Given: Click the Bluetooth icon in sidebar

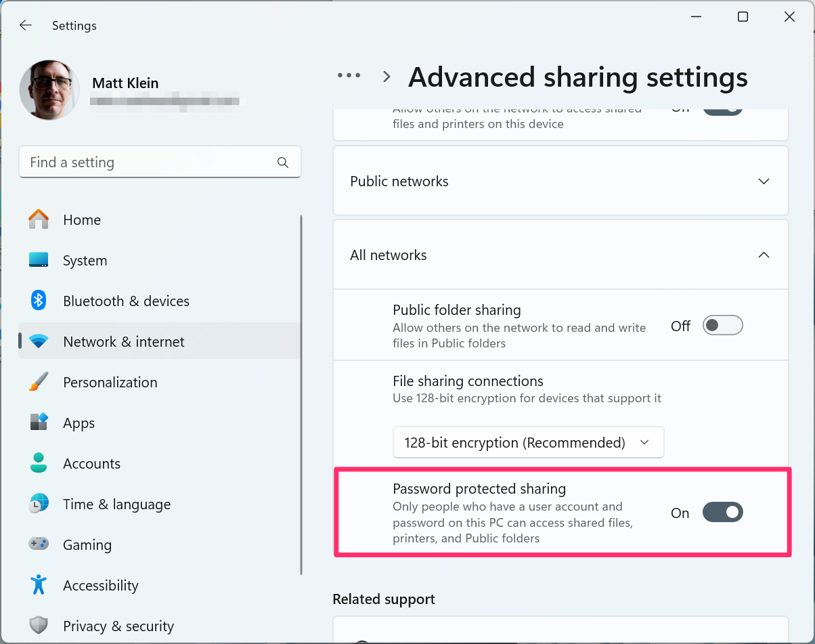Looking at the screenshot, I should (39, 301).
